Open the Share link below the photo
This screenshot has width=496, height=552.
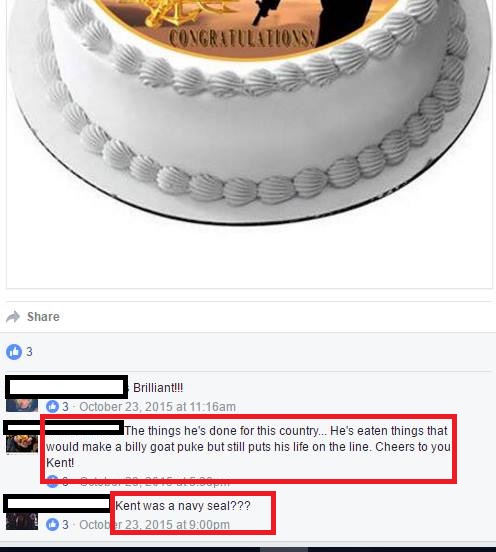[x=43, y=316]
